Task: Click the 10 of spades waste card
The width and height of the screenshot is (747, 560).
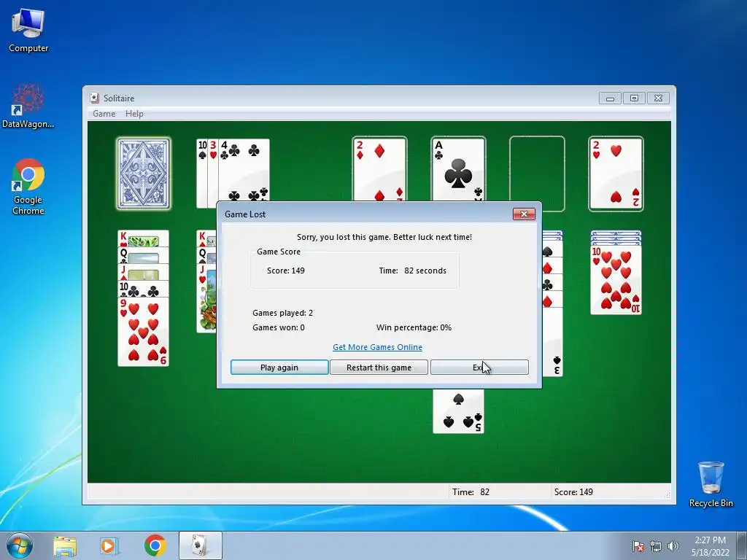Action: pos(202,174)
